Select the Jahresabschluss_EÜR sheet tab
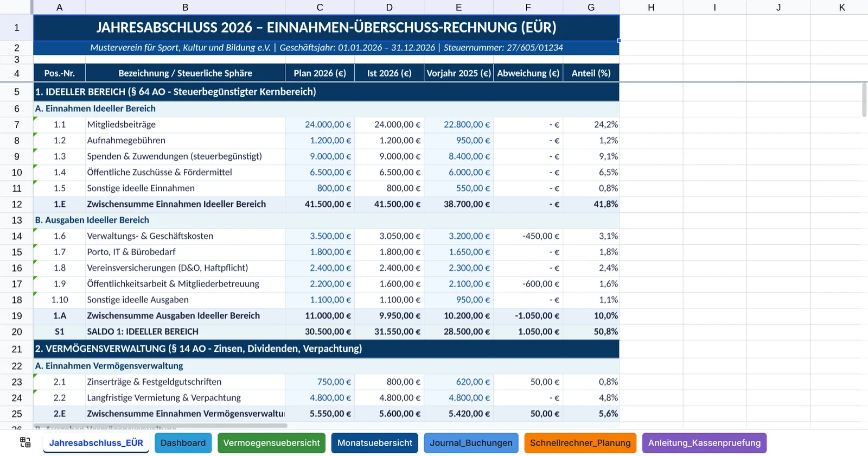This screenshot has height=456, width=868. pyautogui.click(x=96, y=443)
